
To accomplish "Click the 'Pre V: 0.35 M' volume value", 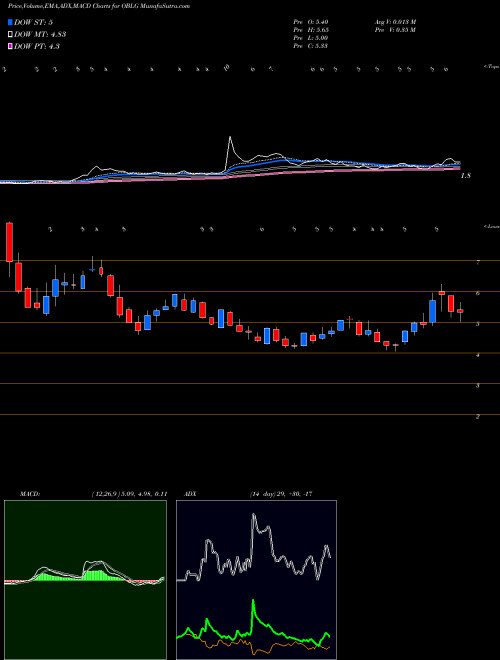I will pos(395,30).
